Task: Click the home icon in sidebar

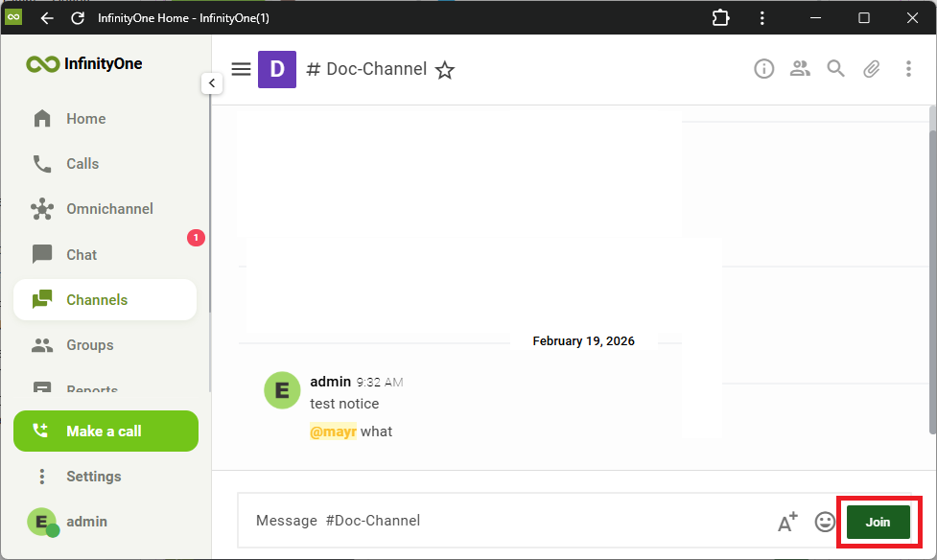Action: point(42,119)
